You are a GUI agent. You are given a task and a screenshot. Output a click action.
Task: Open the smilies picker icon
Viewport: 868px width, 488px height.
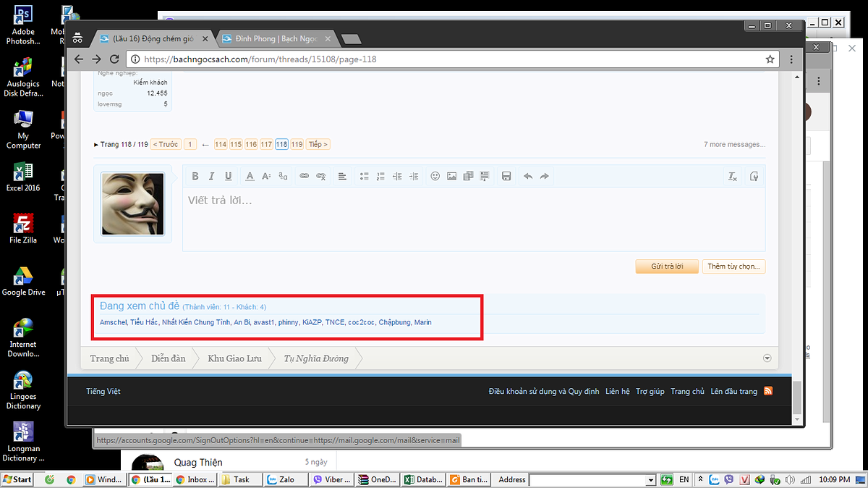pos(435,176)
